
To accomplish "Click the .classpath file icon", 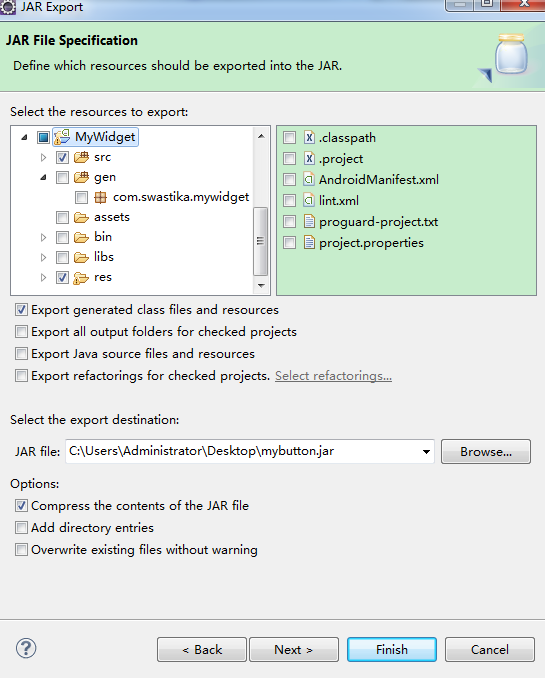I will click(x=309, y=138).
